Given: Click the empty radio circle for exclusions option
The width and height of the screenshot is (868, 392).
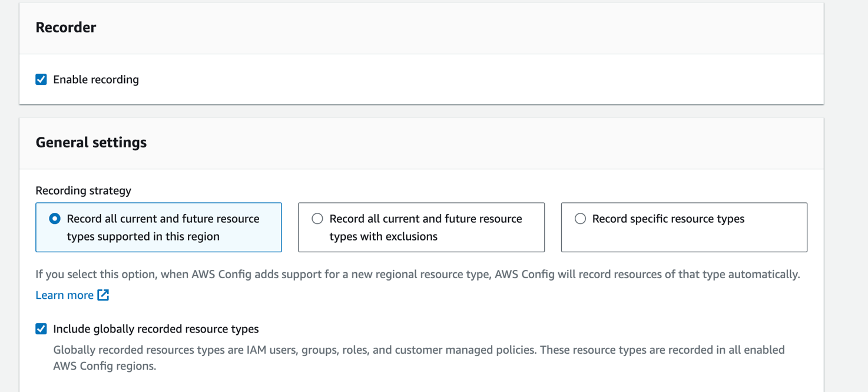Looking at the screenshot, I should (317, 218).
